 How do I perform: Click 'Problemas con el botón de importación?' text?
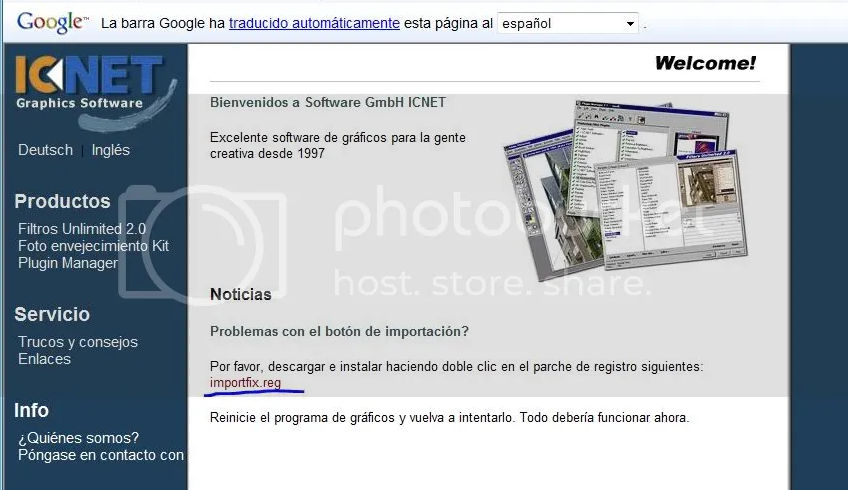(x=339, y=331)
